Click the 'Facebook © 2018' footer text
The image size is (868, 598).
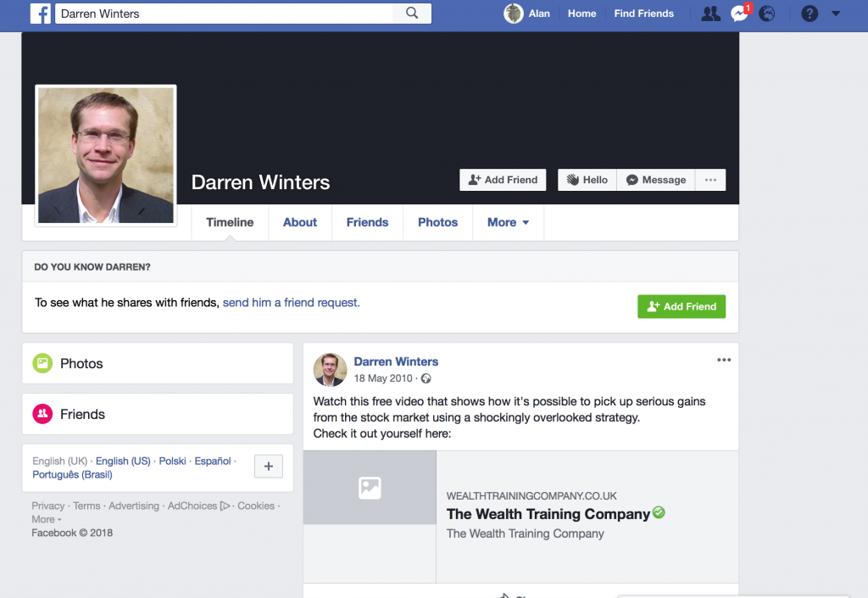(72, 533)
